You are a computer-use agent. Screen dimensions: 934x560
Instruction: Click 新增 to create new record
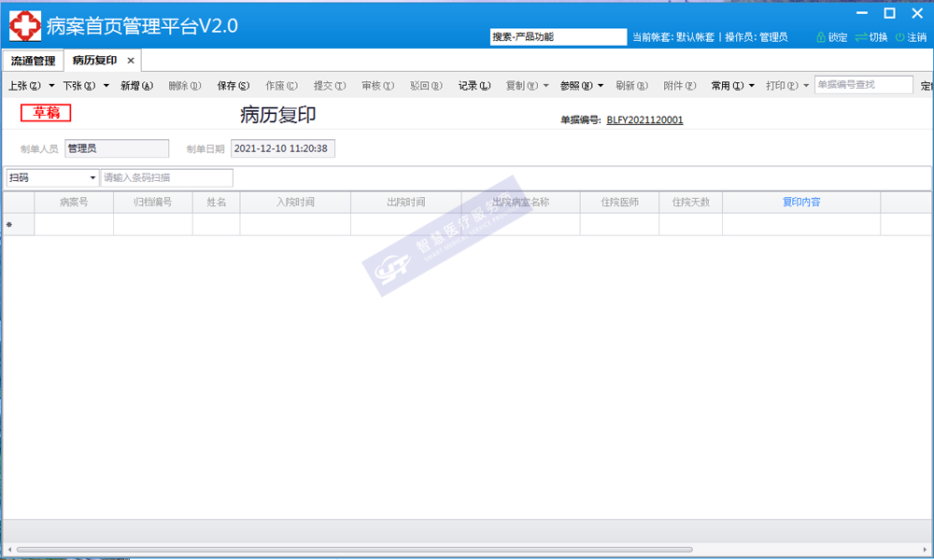tap(136, 86)
